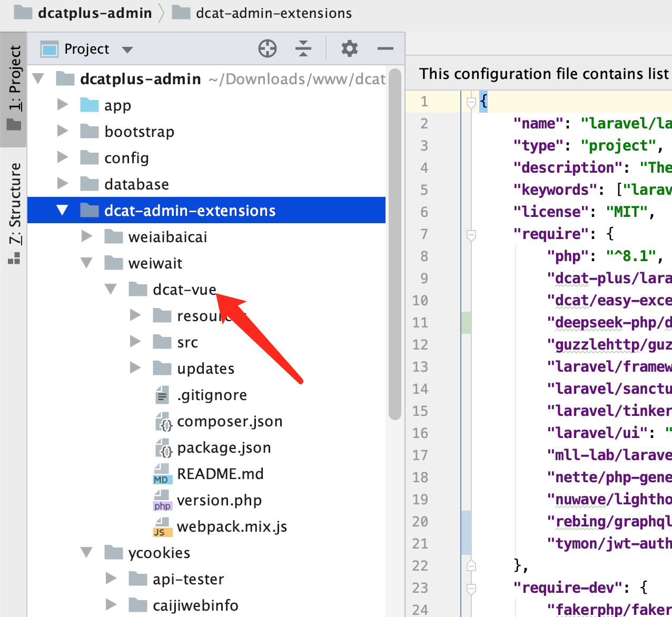Select the dcat-admin-extensions tree row label
The height and width of the screenshot is (617, 672).
(x=190, y=211)
